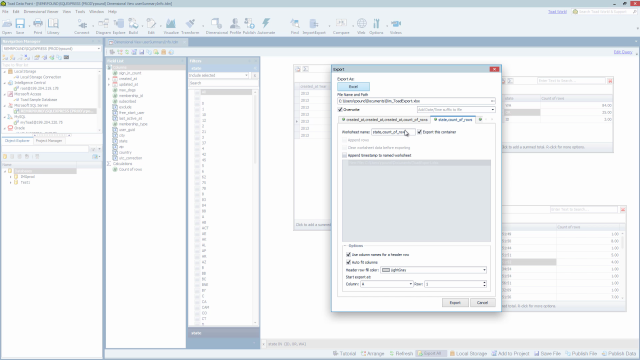Click the Web globe icon
Image resolution: width=640 pixels, height=360 pixels.
(x=361, y=26)
